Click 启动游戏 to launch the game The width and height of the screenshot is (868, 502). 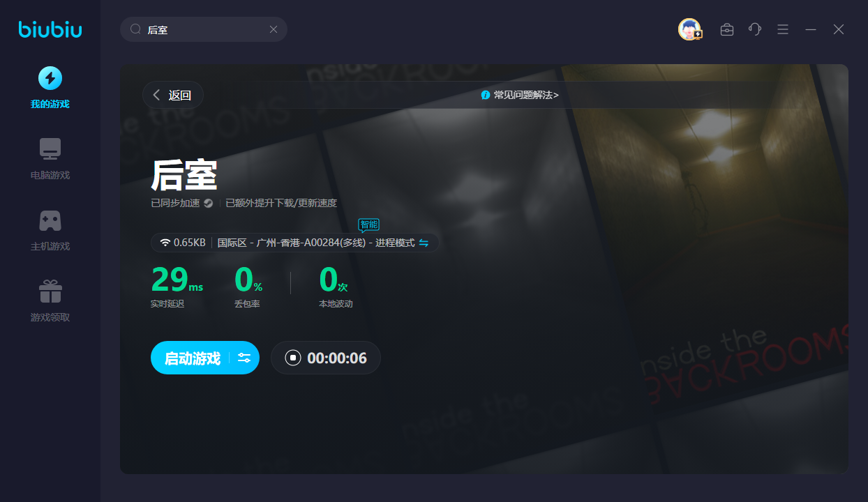click(192, 358)
